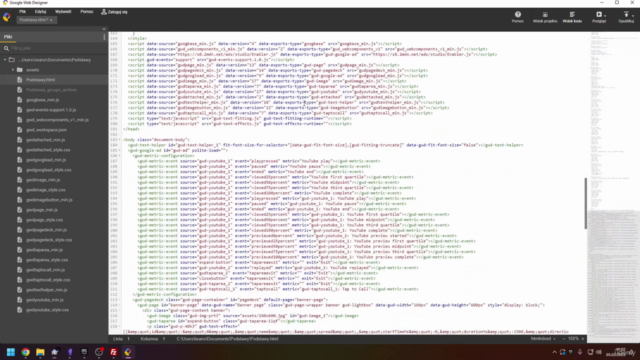Click the zoom-out minus in status bar
The height and width of the screenshot is (360, 640).
[x=564, y=339]
